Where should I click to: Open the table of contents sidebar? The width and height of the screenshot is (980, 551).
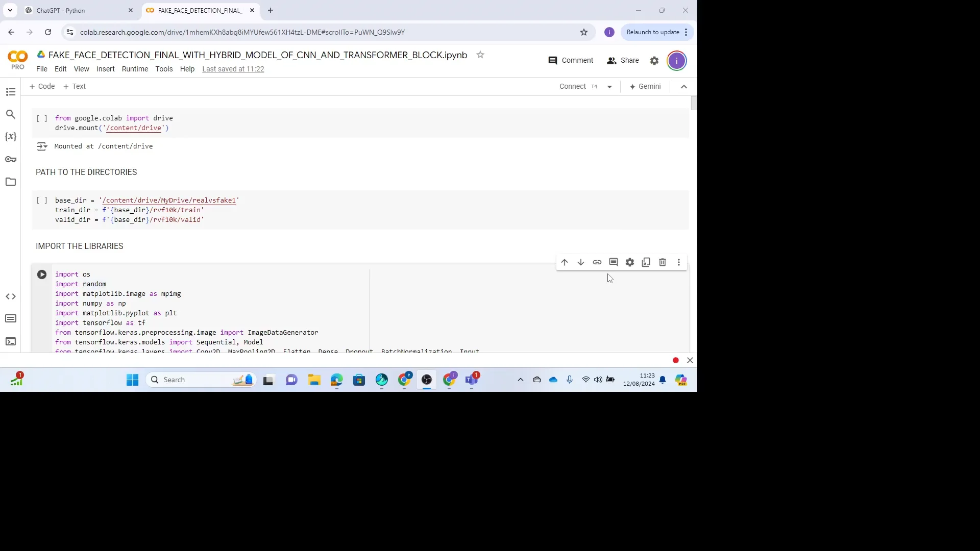coord(11,92)
